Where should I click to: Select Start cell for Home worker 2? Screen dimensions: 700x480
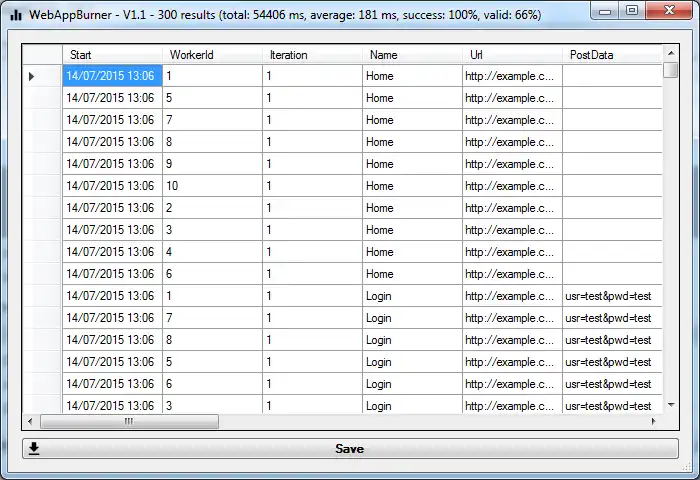[112, 208]
